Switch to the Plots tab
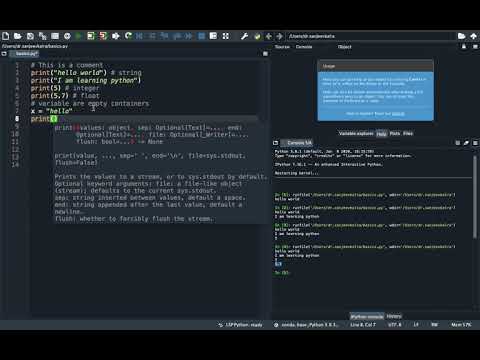Screen dimensions: 480x360 point(395,133)
